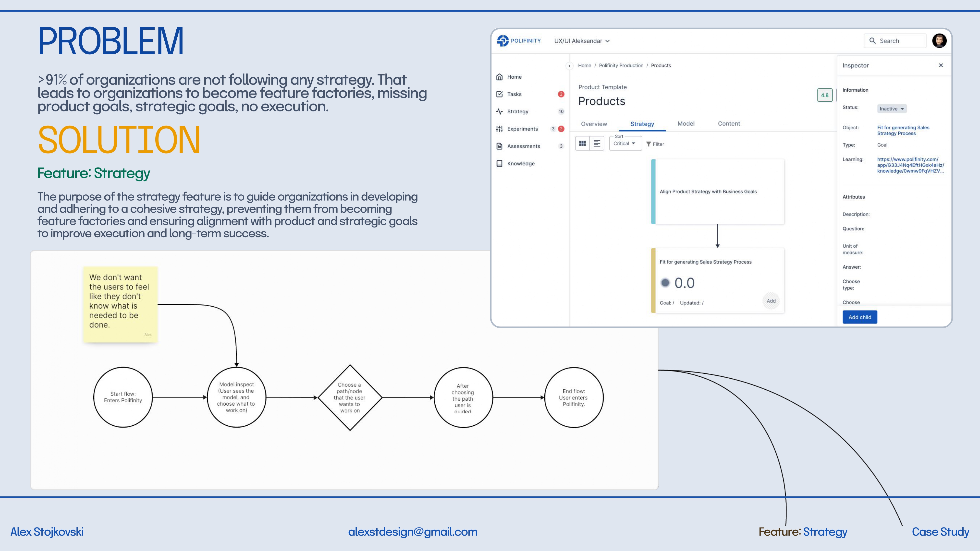Click the Filter funnel button
The image size is (980, 551).
tap(655, 144)
